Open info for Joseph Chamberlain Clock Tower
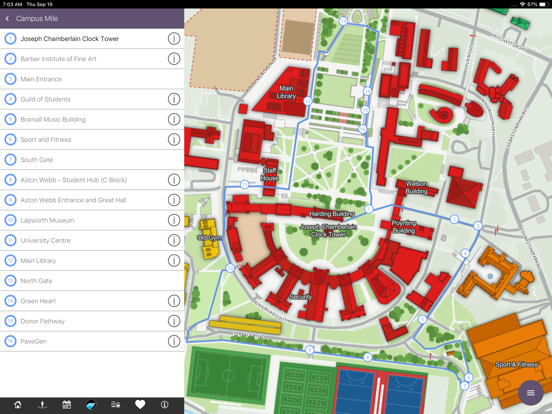This screenshot has width=552, height=414. (x=174, y=38)
